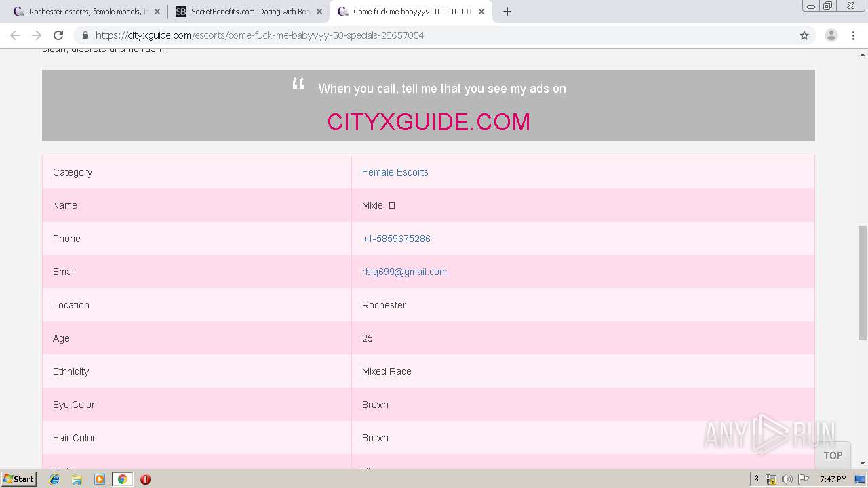Click the phone number link

click(396, 239)
